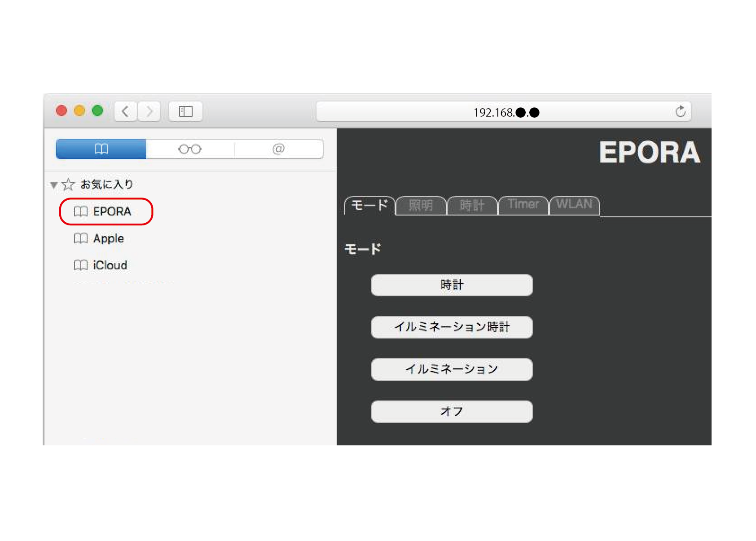Open the iCloud bookmark
Viewport: 756px width, 541px height.
coord(110,265)
